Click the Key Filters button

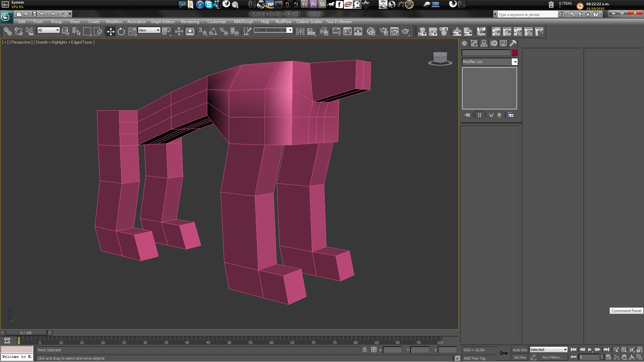point(552,357)
